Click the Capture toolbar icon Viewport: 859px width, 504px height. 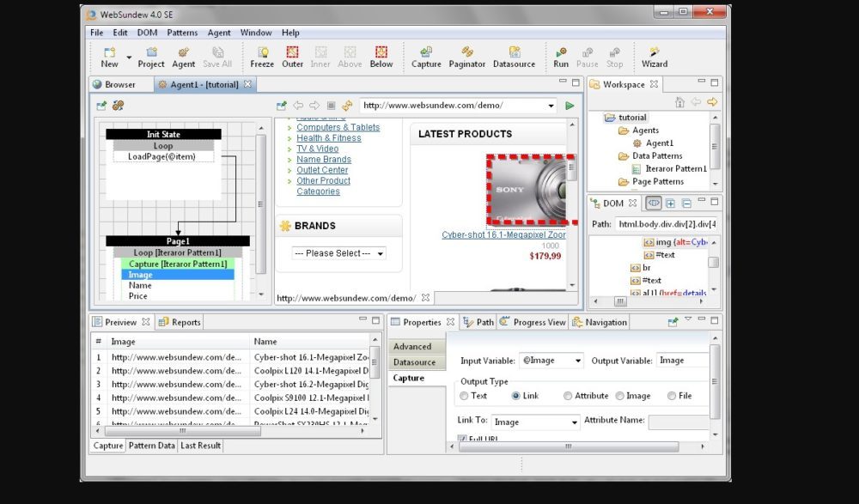(426, 57)
